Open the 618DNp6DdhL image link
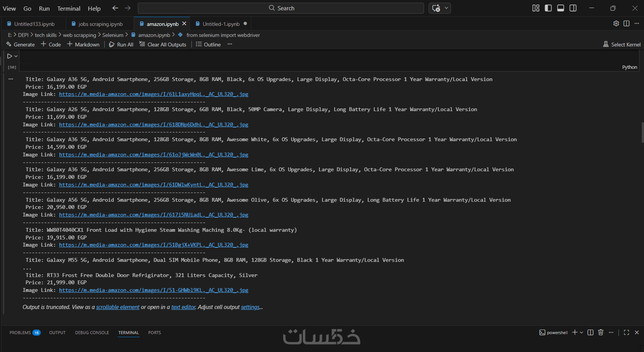Image resolution: width=644 pixels, height=352 pixels. (x=153, y=124)
